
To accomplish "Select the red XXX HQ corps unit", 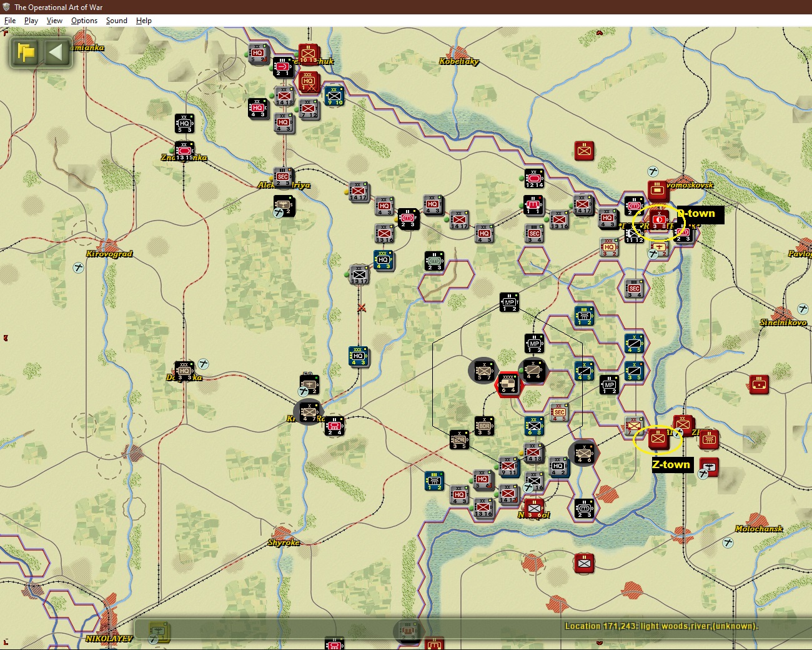I will pyautogui.click(x=309, y=81).
